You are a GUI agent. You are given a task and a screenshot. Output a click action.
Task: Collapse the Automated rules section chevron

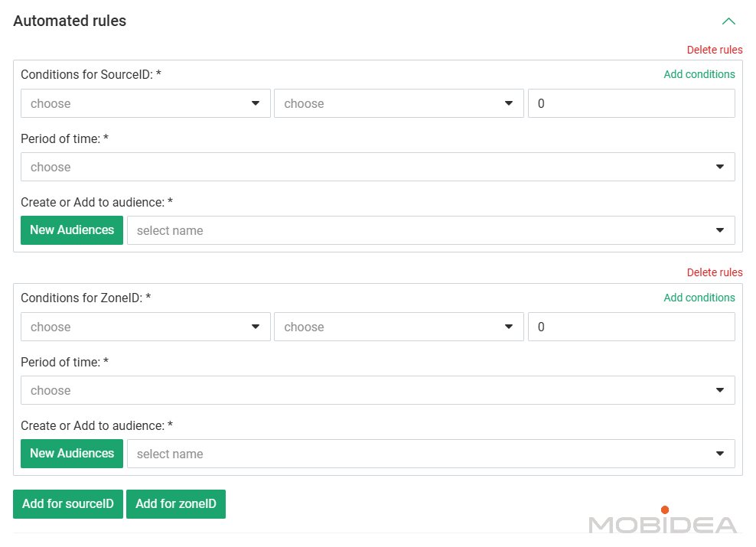[728, 21]
